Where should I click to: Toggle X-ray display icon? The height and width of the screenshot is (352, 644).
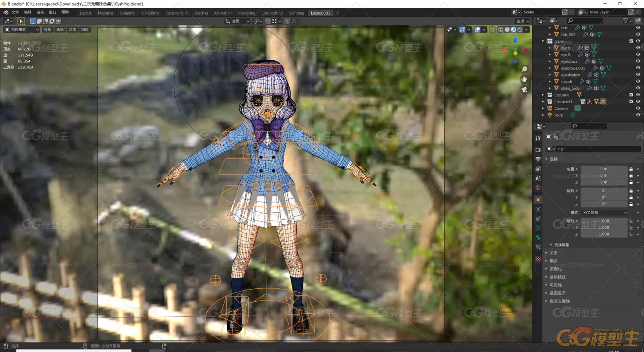tap(492, 30)
